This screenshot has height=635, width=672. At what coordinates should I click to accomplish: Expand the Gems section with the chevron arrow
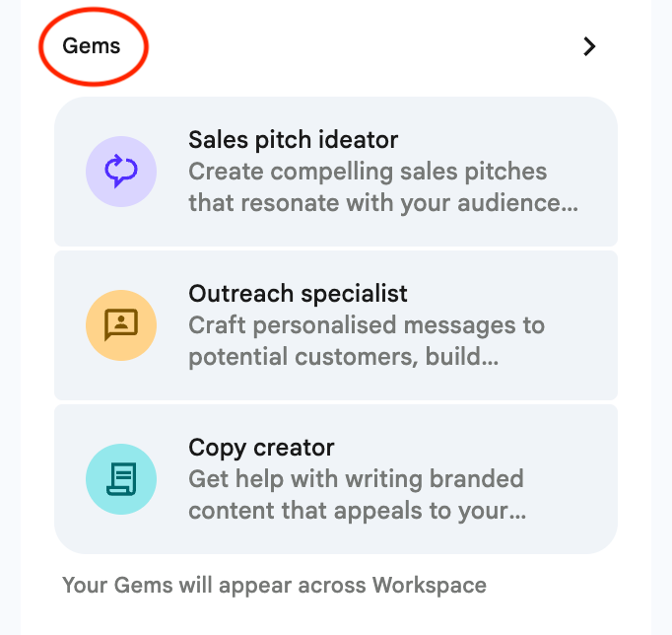pyautogui.click(x=589, y=46)
